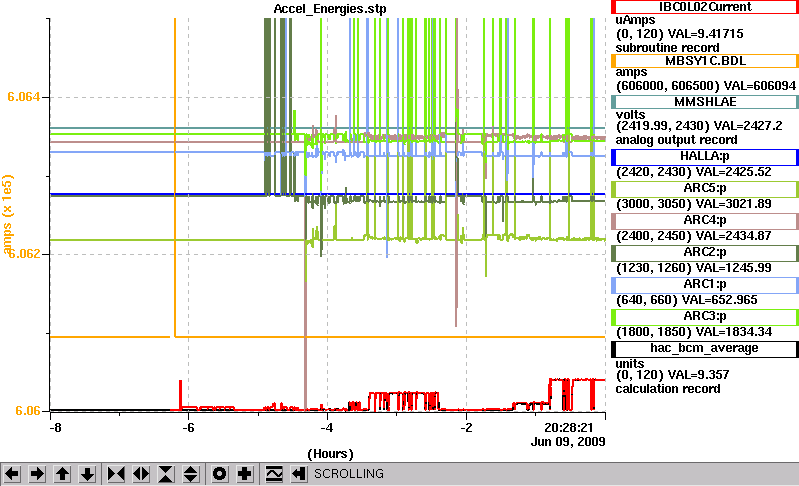The width and height of the screenshot is (799, 486).
Task: Select the ARC3:p curve legend
Action: click(705, 317)
